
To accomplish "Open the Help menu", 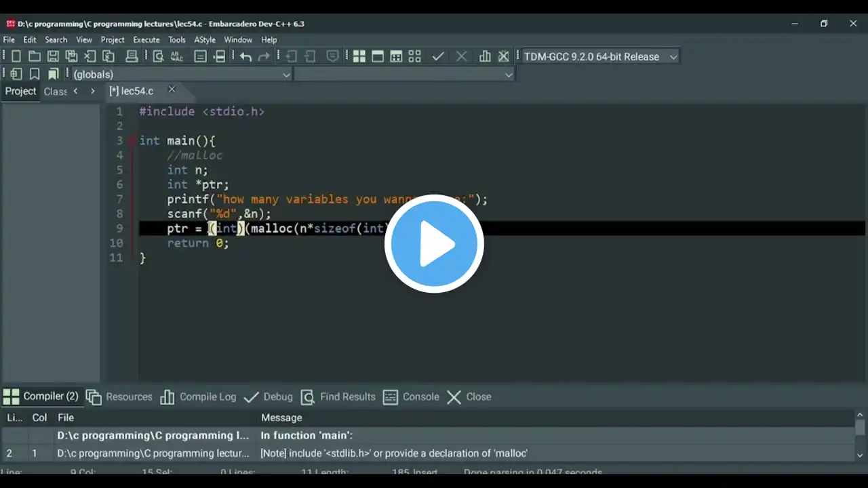I will click(x=269, y=40).
